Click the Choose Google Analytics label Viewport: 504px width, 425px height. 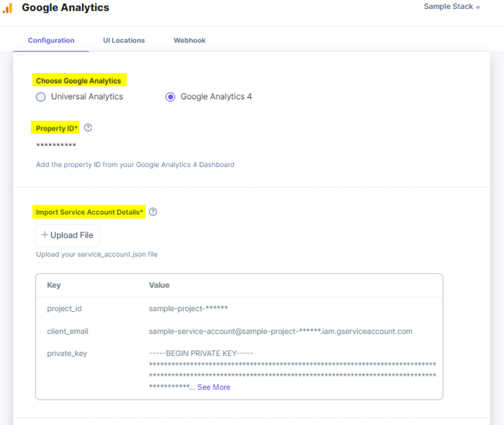click(x=78, y=81)
